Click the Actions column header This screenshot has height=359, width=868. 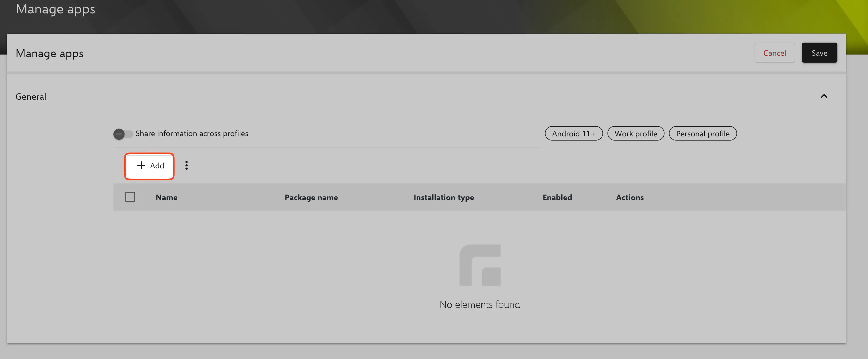[630, 197]
